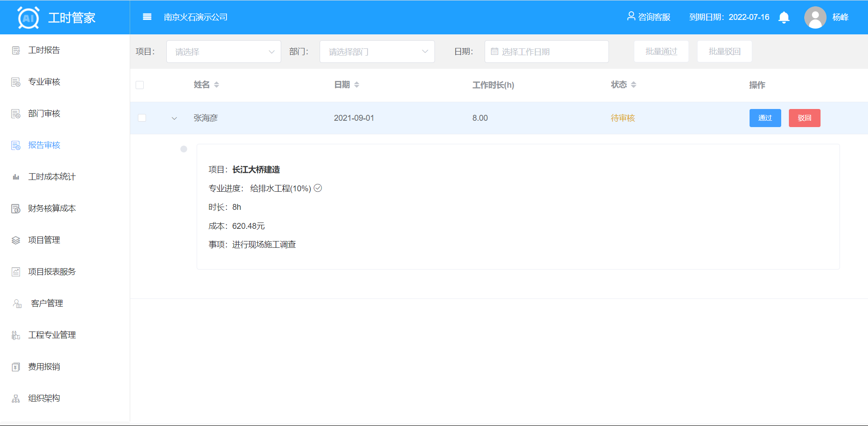Click the 选择工作日期 date field
Screen dimensions: 868x426
[x=546, y=52]
